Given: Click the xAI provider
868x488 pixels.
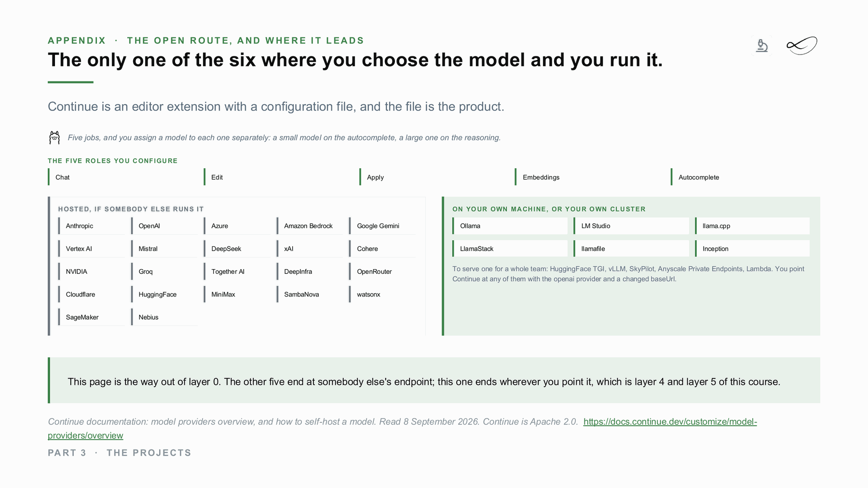Looking at the screenshot, I should click(x=310, y=249).
